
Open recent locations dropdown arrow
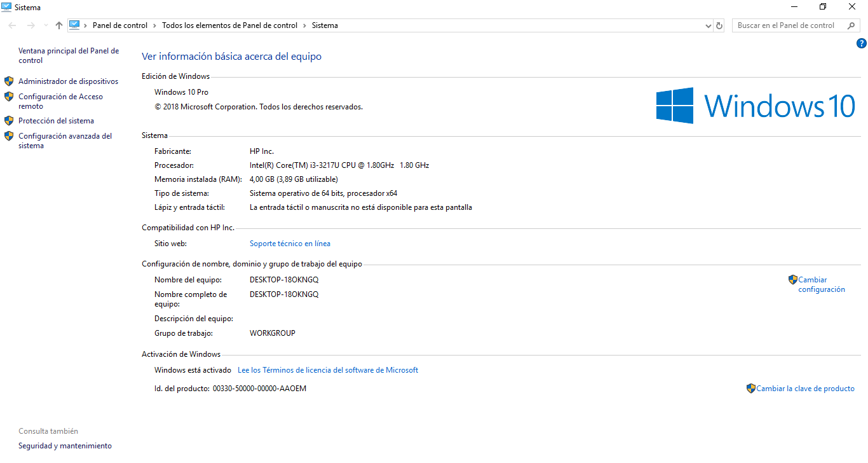pos(45,25)
